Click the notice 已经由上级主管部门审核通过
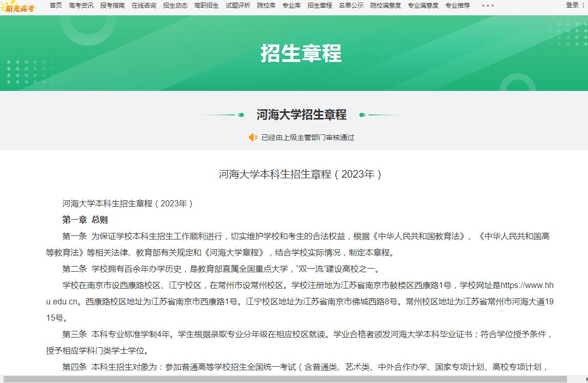Screen dimensions: 588x383 coord(308,137)
